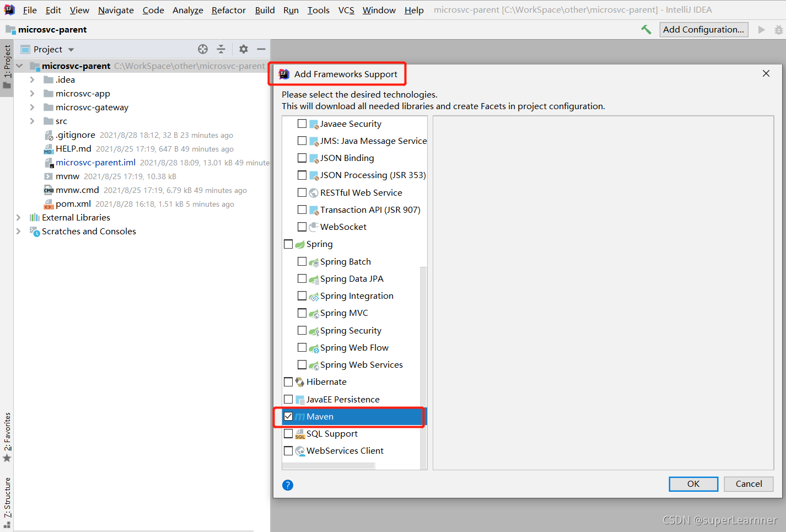The image size is (786, 532).
Task: Open the Project view dropdown
Action: point(71,50)
